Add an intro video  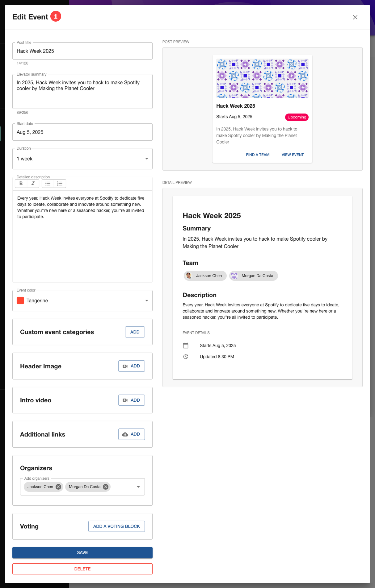click(132, 400)
